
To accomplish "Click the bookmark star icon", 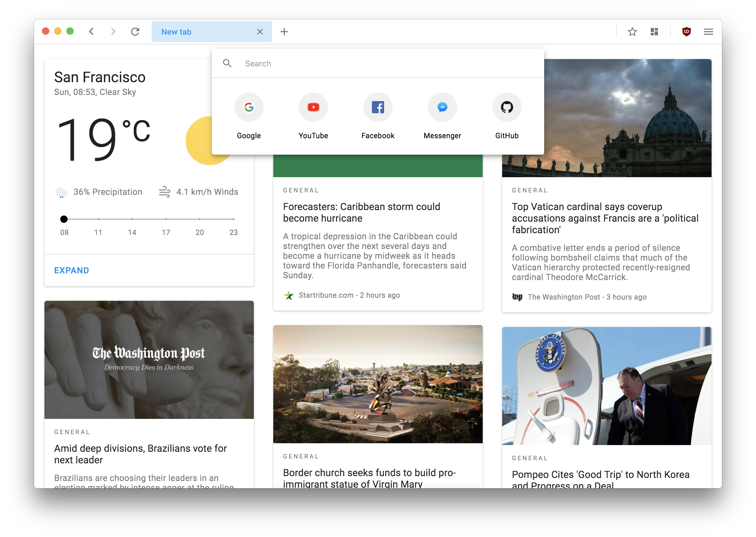I will 632,32.
